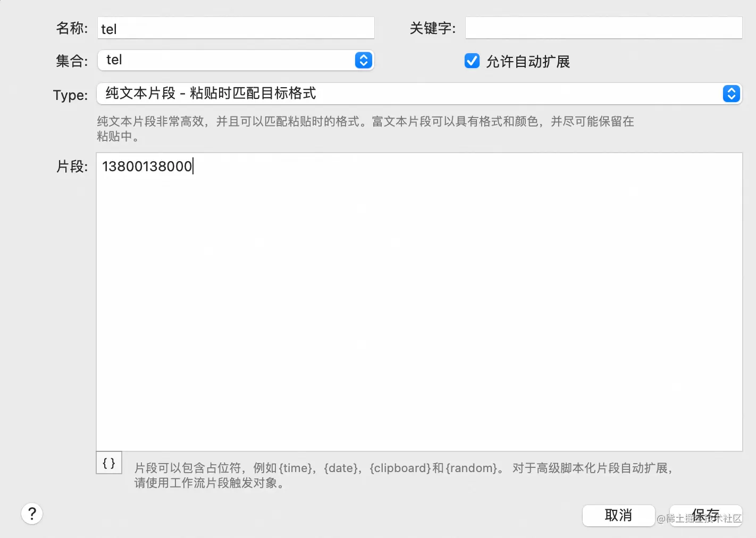The image size is (756, 538).
Task: Focus the 名称 field containing tel
Action: pos(236,28)
